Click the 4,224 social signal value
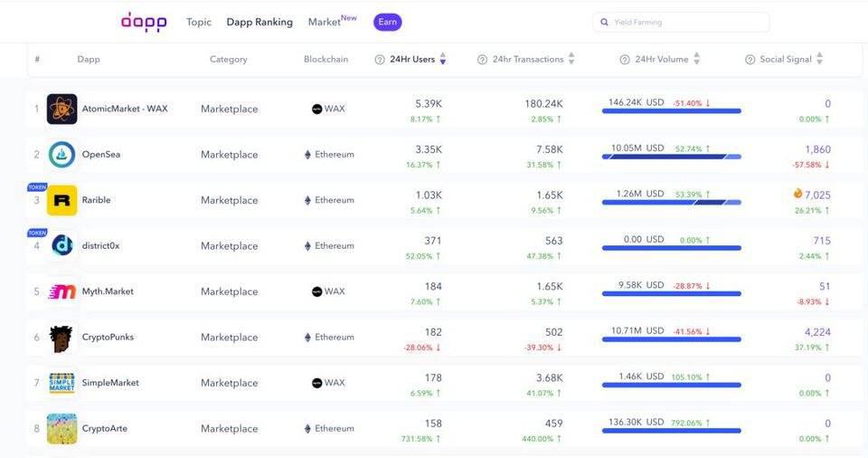The width and height of the screenshot is (868, 458). [x=817, y=332]
